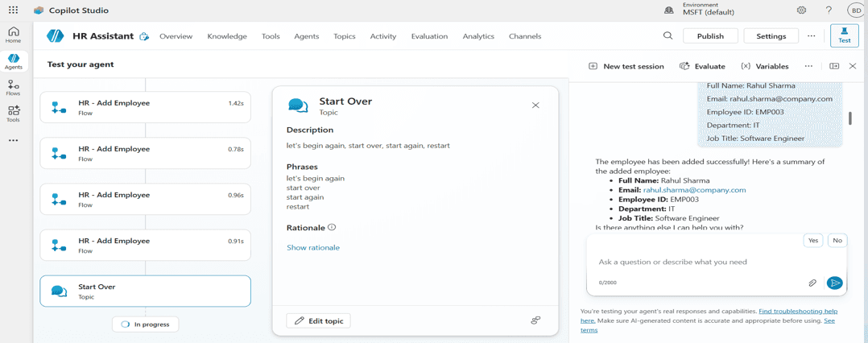Open the Evaluation tab
The image size is (868, 343).
430,36
